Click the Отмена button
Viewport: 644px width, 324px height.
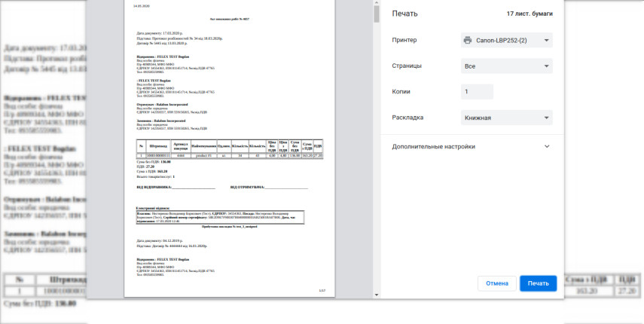[x=497, y=283]
